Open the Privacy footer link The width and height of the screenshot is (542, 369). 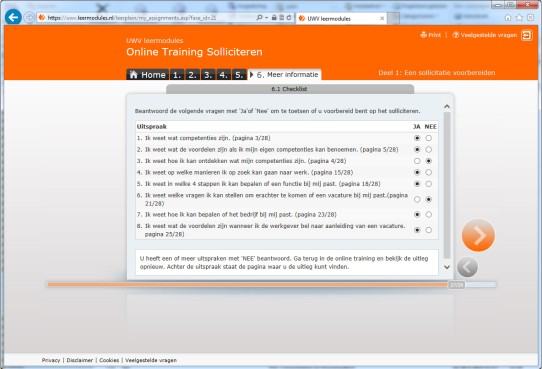tap(51, 360)
